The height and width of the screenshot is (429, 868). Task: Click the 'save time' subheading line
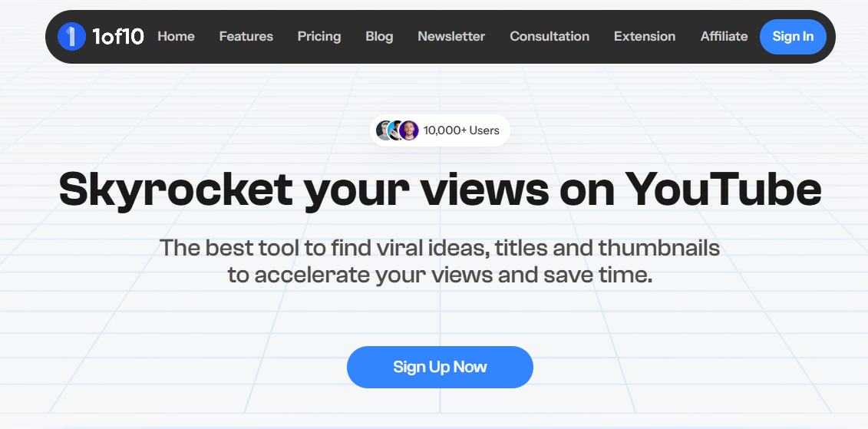point(440,275)
